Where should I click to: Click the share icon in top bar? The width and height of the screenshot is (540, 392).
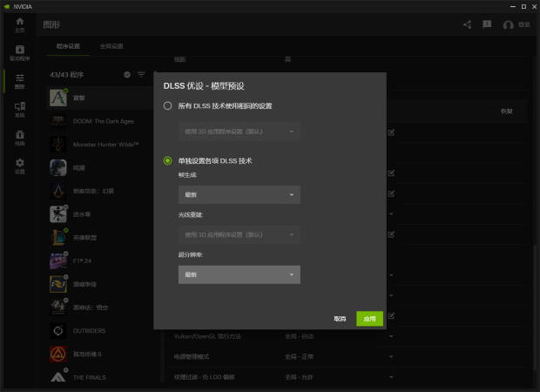tap(468, 24)
